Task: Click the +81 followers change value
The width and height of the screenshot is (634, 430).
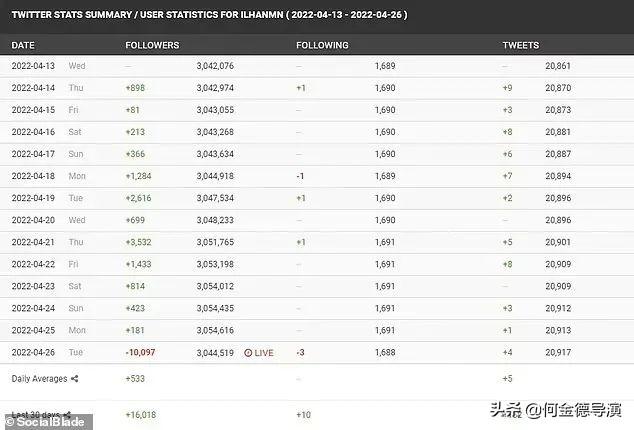Action: [x=133, y=110]
